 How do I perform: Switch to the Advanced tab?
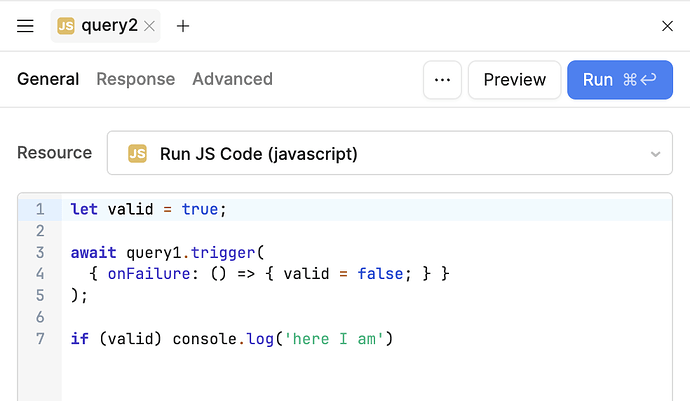click(x=232, y=79)
